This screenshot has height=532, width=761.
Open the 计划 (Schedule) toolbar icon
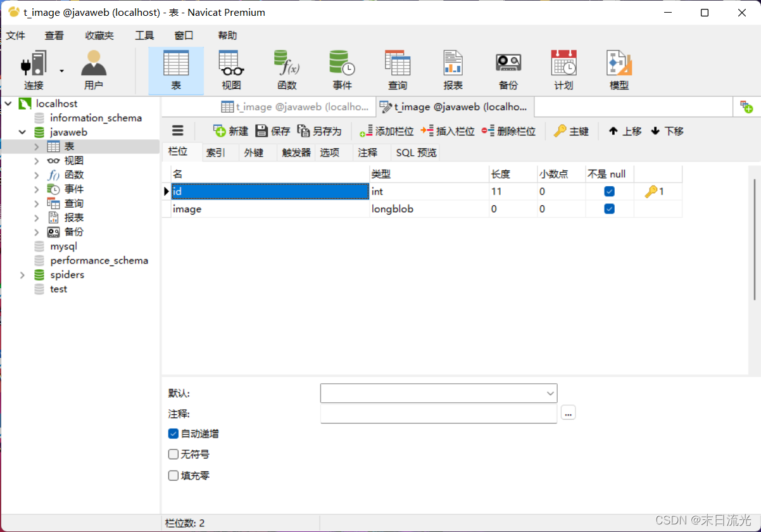563,70
